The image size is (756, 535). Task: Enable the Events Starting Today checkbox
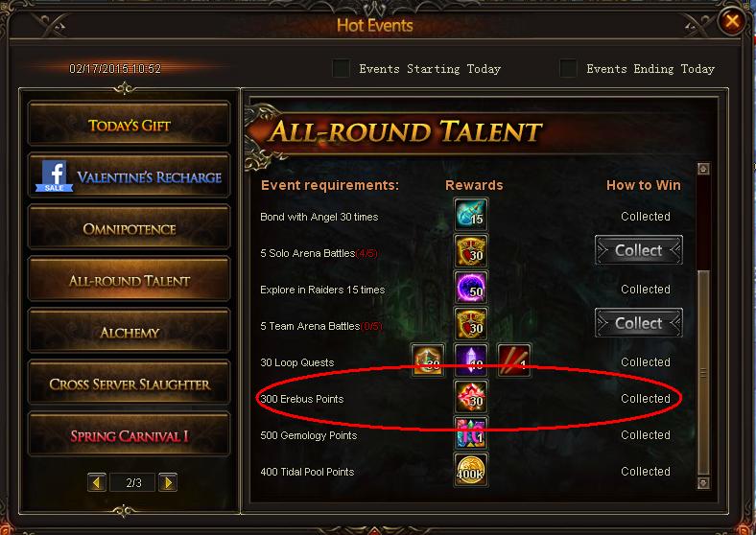click(341, 68)
